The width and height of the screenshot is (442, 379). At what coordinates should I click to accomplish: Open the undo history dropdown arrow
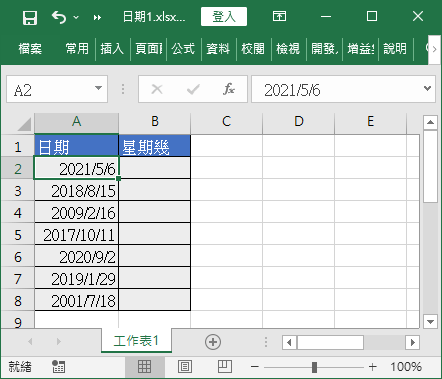pos(76,17)
